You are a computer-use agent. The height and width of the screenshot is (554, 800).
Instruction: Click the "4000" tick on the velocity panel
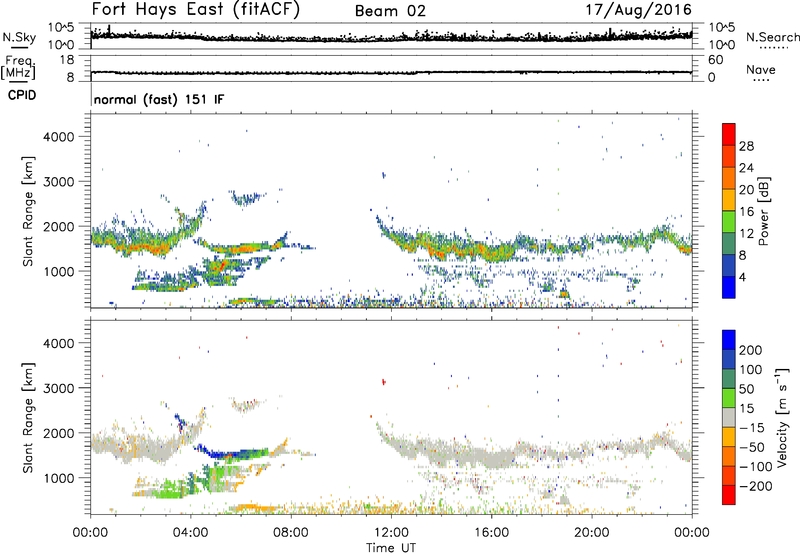coord(58,343)
